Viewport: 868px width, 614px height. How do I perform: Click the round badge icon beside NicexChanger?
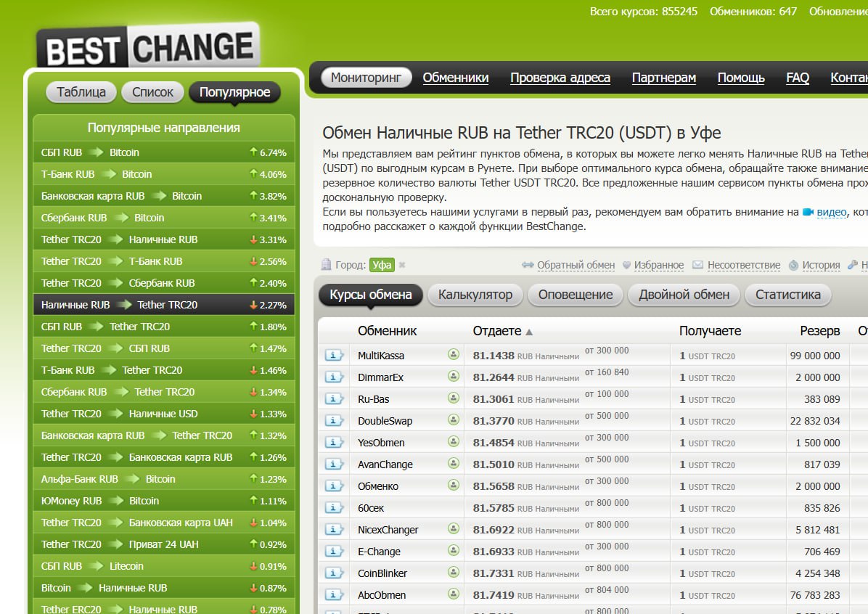454,528
